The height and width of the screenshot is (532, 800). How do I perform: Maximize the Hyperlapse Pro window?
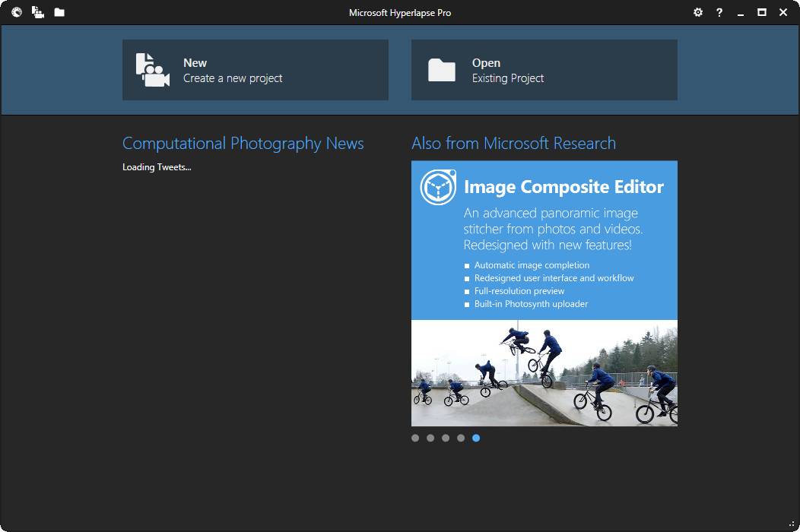point(762,12)
